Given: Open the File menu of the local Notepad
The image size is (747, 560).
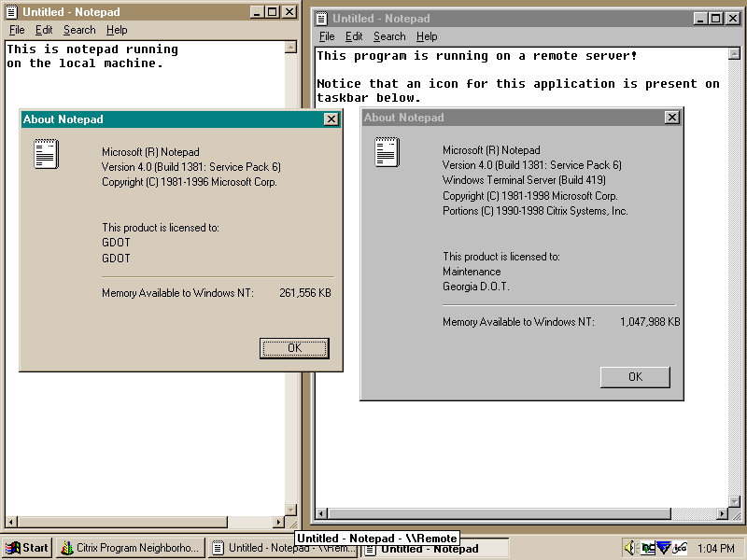Looking at the screenshot, I should tap(16, 30).
